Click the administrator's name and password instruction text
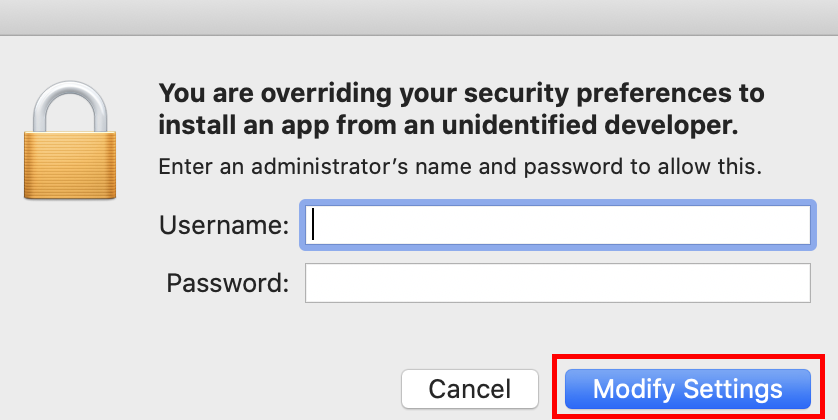The image size is (838, 420). pos(460,167)
